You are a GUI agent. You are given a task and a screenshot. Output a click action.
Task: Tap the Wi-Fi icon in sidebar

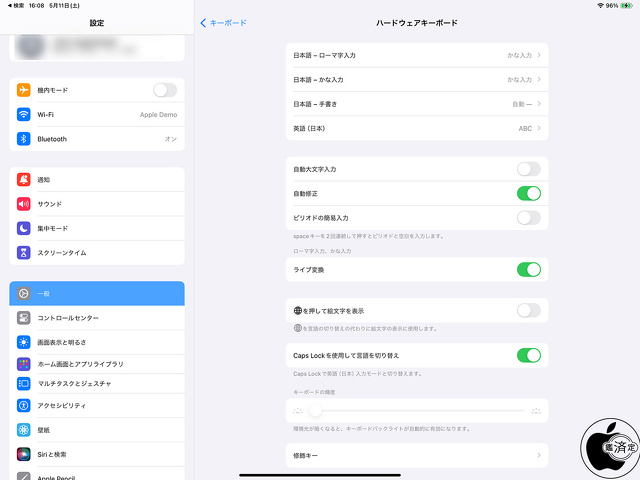pyautogui.click(x=24, y=115)
